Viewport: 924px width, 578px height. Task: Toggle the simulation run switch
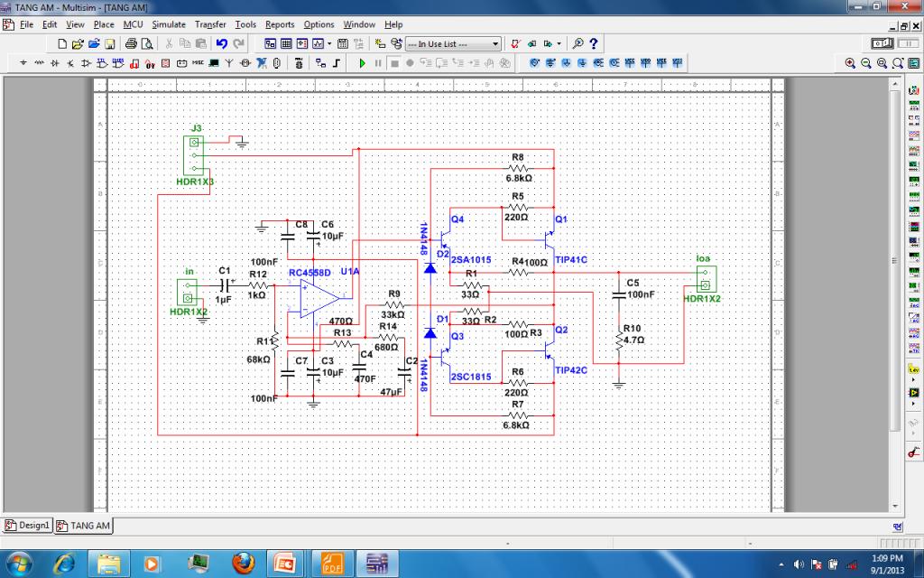click(x=882, y=43)
